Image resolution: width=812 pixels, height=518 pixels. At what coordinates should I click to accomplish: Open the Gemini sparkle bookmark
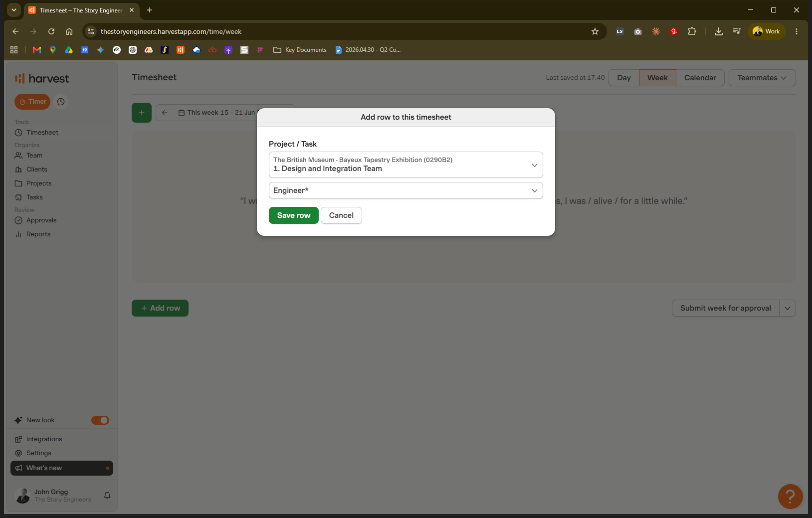coord(101,50)
